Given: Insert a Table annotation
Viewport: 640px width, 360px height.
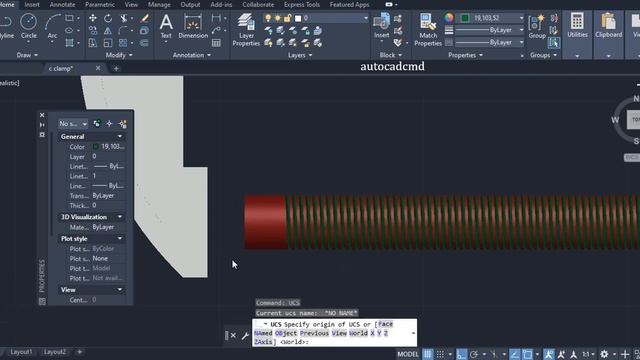Looking at the screenshot, I should [216, 43].
